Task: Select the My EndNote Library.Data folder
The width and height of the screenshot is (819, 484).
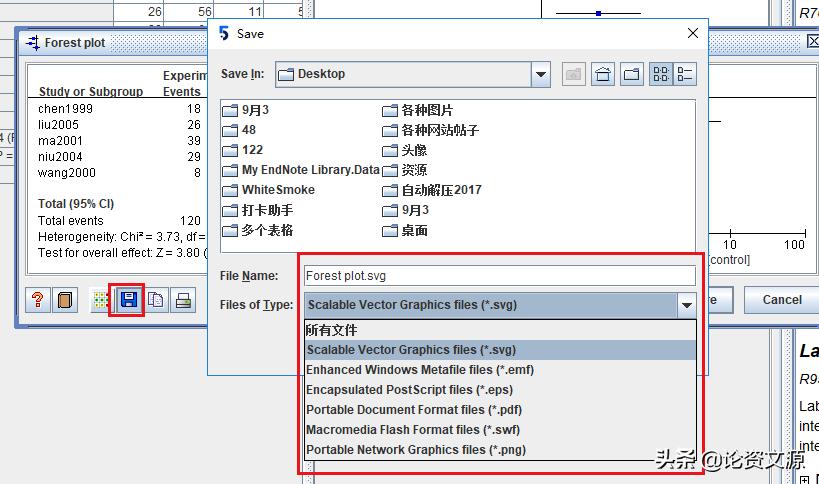Action: click(x=301, y=170)
